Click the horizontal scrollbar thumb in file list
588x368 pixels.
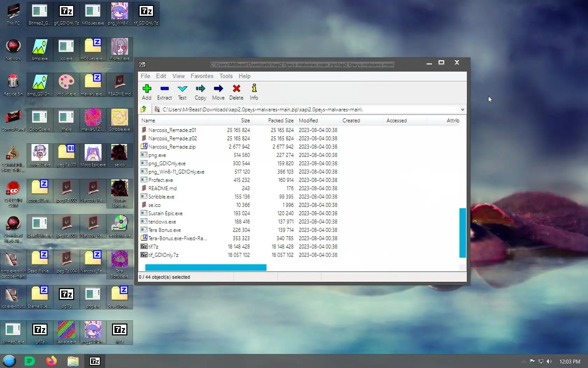[206, 267]
